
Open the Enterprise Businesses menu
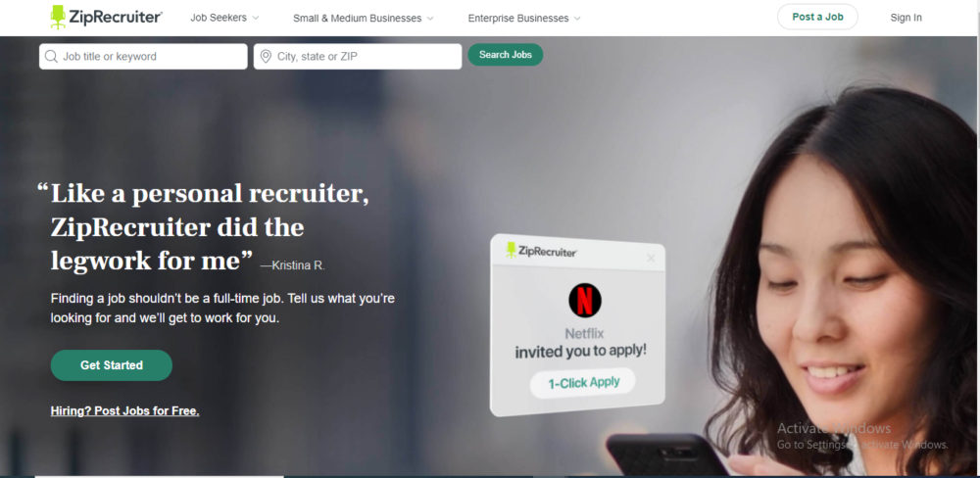point(524,18)
